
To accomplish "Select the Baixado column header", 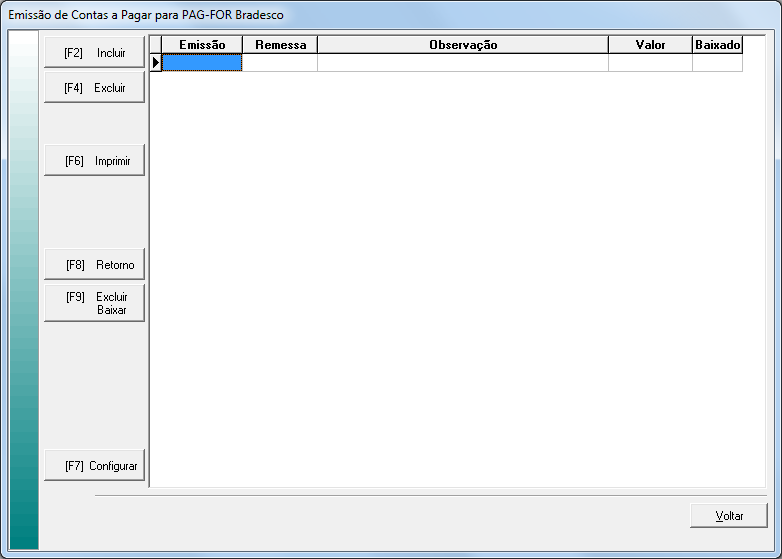I will point(717,45).
